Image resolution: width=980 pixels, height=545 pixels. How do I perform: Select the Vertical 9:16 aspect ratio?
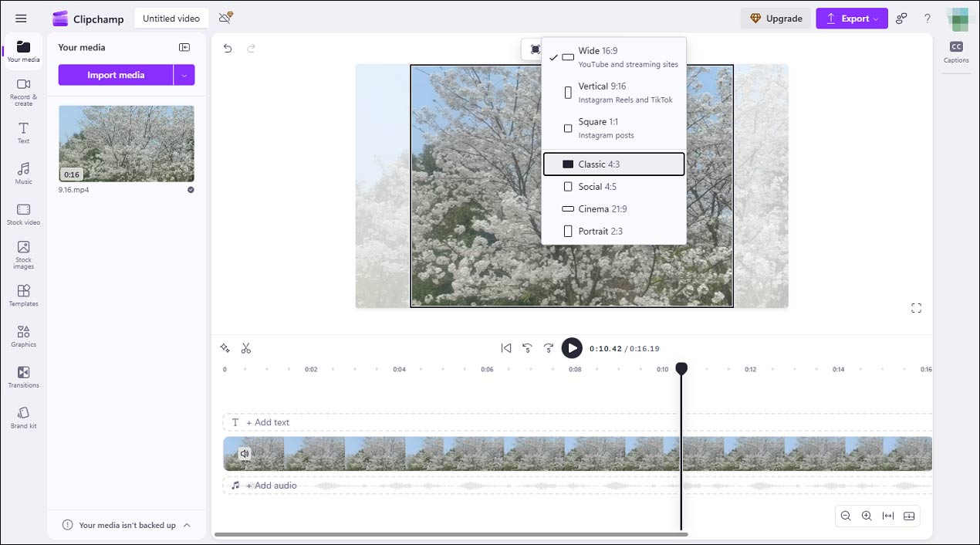pyautogui.click(x=613, y=92)
